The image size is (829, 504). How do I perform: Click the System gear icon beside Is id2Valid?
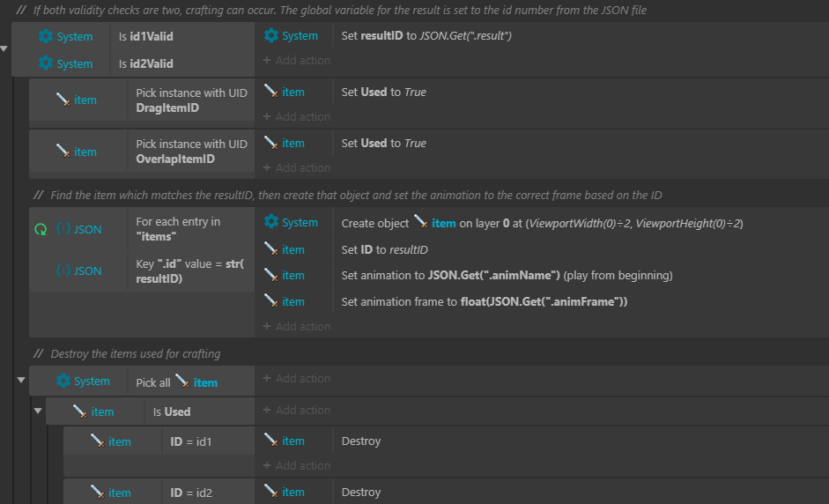click(x=46, y=63)
